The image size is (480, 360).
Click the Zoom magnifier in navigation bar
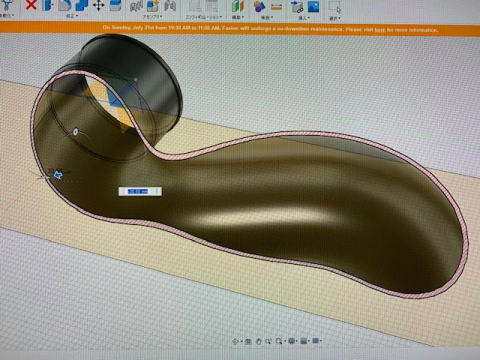click(268, 341)
